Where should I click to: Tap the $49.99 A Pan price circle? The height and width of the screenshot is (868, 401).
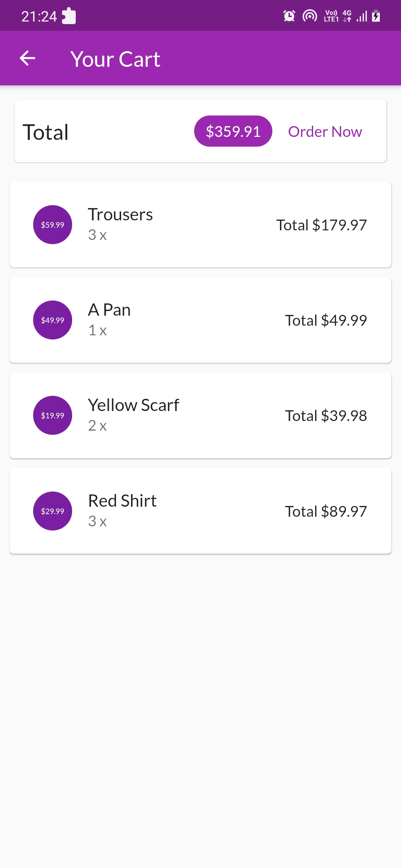point(53,320)
